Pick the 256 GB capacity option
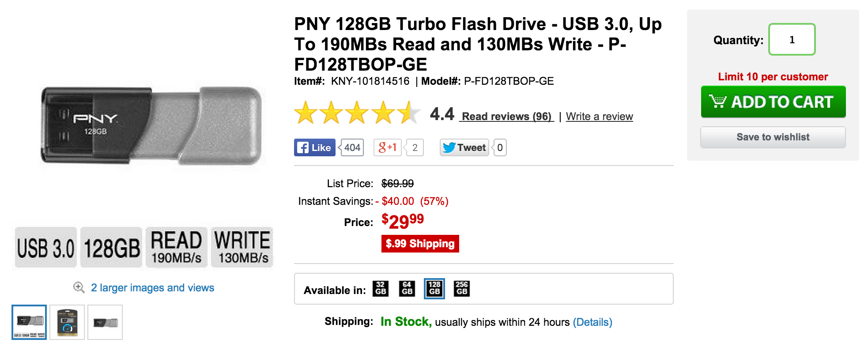868x362 pixels. (462, 289)
